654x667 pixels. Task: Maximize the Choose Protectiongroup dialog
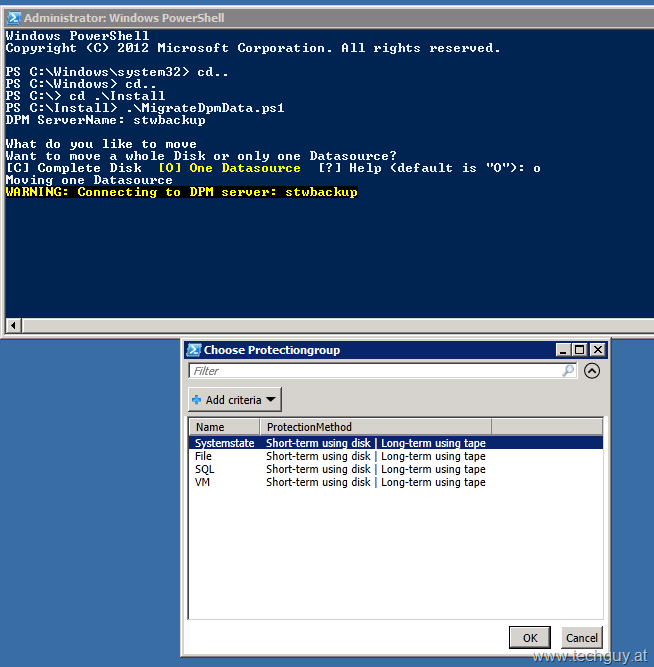[x=580, y=350]
